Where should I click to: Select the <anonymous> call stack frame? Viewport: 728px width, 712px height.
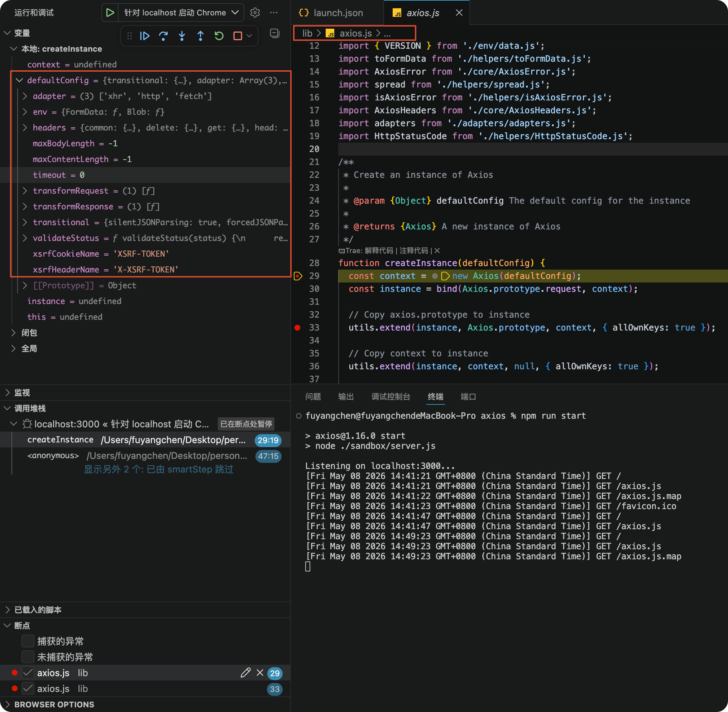click(145, 455)
